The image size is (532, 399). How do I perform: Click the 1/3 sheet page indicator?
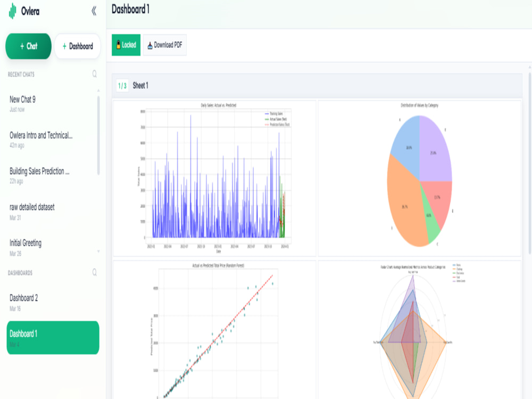click(x=122, y=86)
